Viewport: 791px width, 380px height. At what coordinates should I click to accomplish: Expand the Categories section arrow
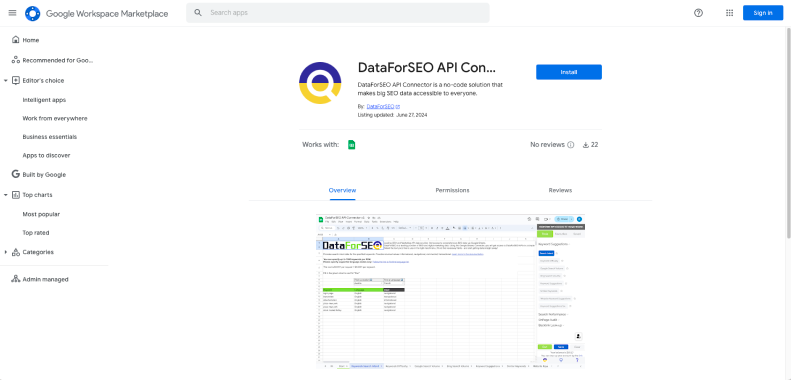[6, 252]
